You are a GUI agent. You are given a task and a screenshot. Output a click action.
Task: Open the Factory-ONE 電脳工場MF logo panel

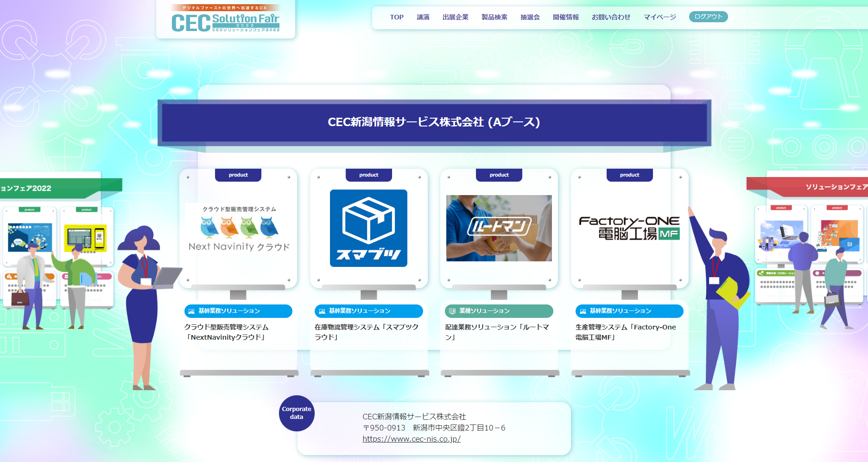629,228
